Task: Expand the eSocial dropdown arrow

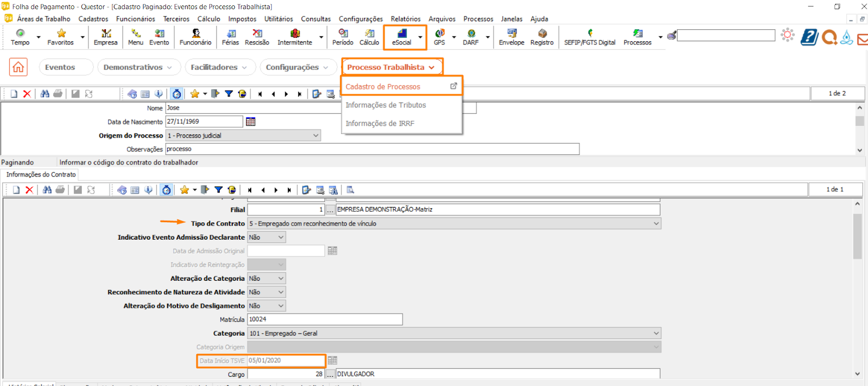Action: click(420, 37)
